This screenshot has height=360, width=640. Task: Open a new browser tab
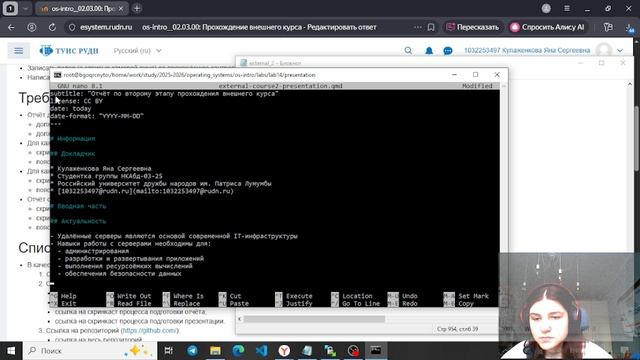tap(137, 8)
